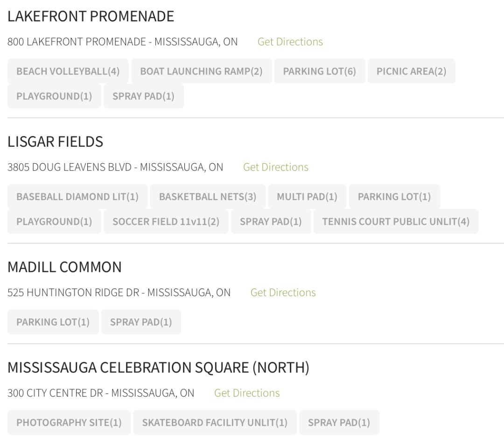Viewport: 504px width, 442px height.
Task: Select Soccer Field 11v11(2) tag
Action: 166,221
